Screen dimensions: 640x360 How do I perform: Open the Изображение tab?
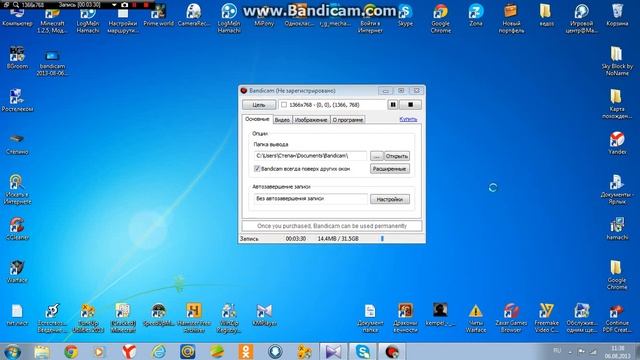[x=311, y=120]
